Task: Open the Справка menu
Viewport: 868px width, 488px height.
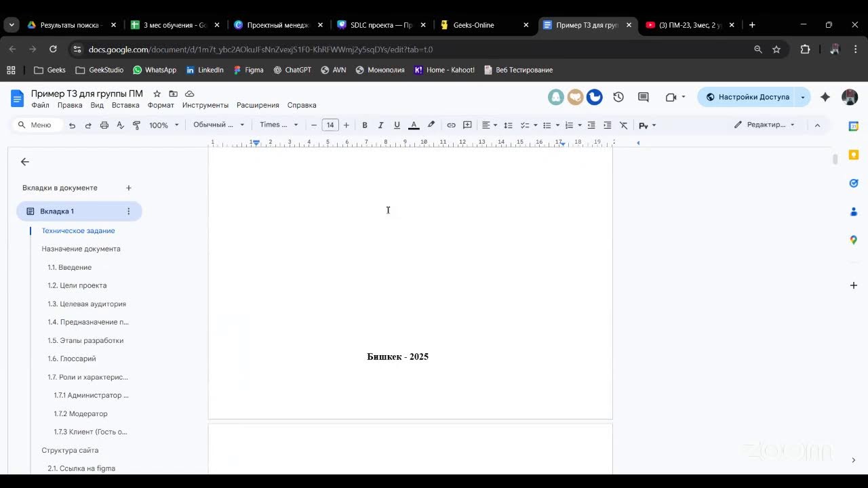Action: click(x=302, y=105)
